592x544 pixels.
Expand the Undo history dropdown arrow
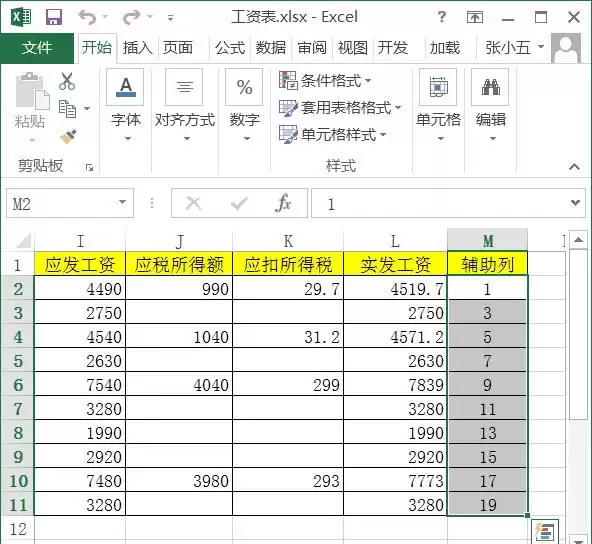[x=105, y=17]
